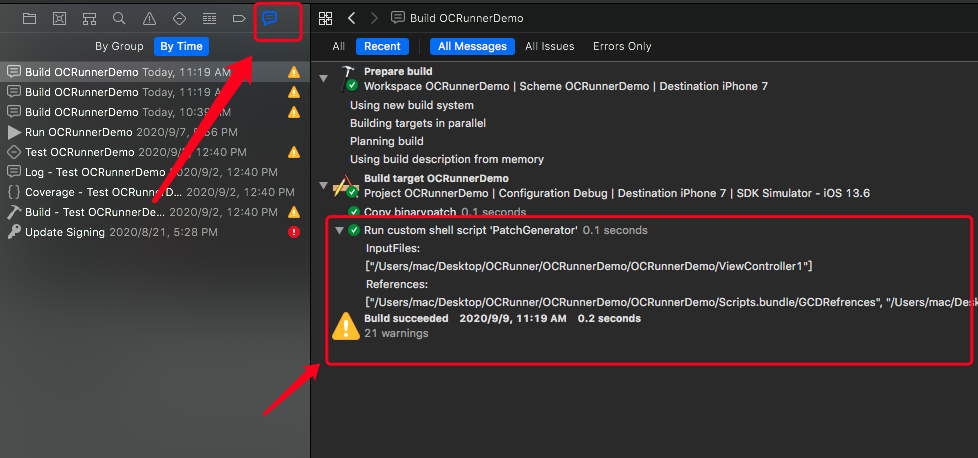
Task: Select the All filter in build log
Action: (339, 46)
